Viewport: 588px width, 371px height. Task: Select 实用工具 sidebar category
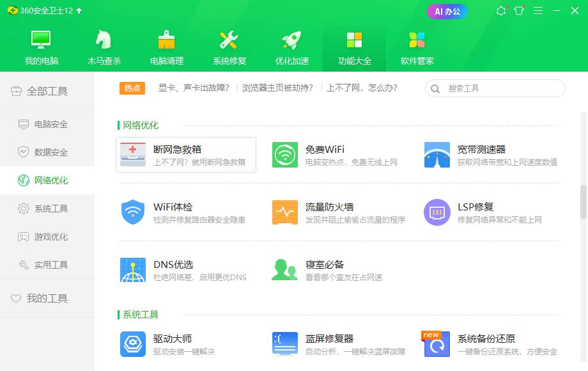[x=47, y=265]
